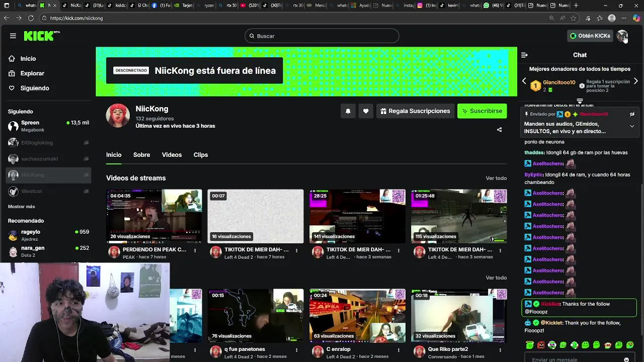Click Ver todo above the clips row
Screen dimensions: 644x362
[x=496, y=278]
